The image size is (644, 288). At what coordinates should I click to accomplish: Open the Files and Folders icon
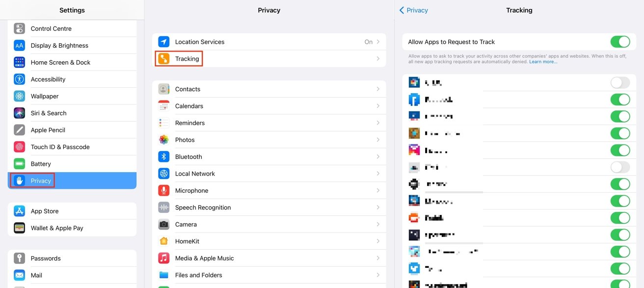tap(164, 275)
